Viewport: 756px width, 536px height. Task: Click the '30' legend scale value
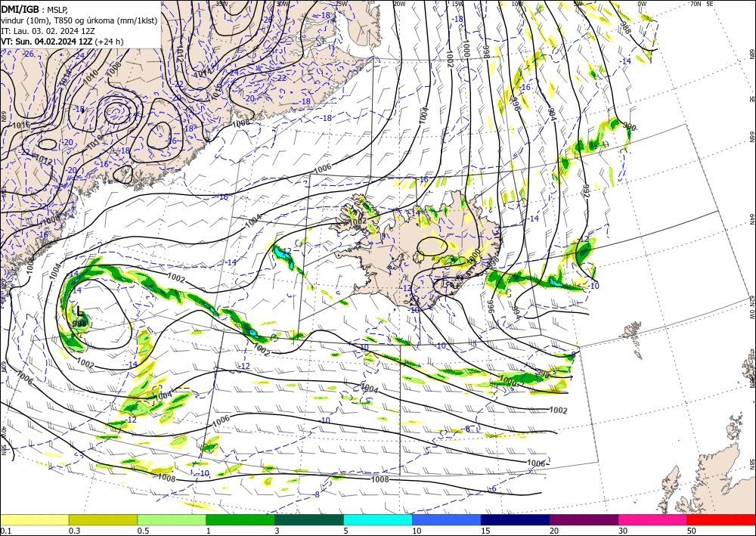coord(623,531)
